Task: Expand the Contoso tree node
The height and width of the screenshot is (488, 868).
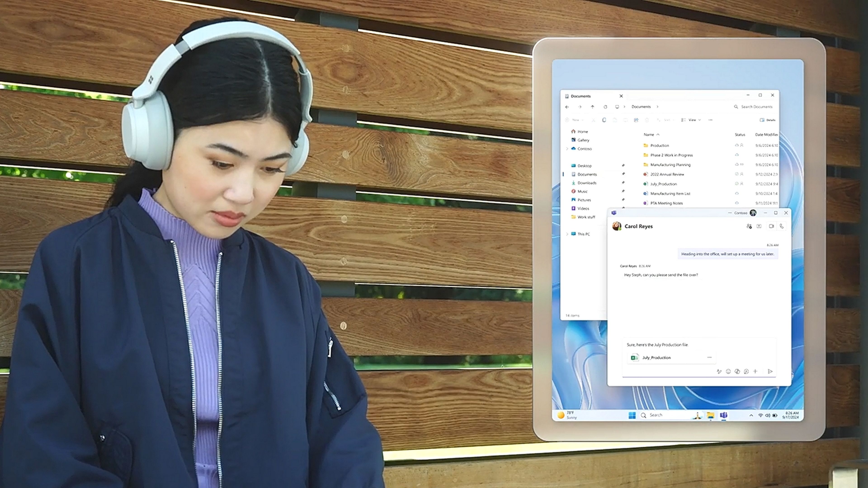Action: click(x=567, y=149)
